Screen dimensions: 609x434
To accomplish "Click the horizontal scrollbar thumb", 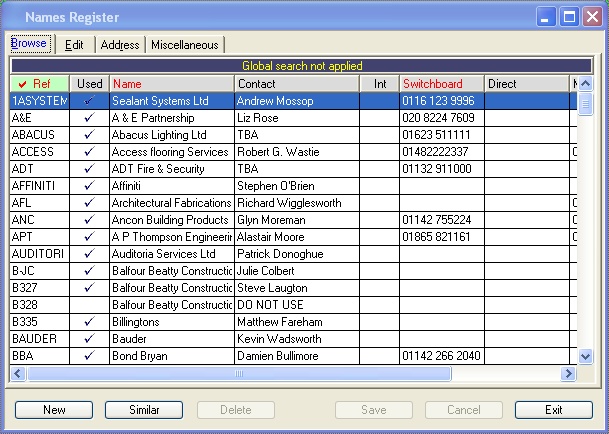I will (x=239, y=374).
